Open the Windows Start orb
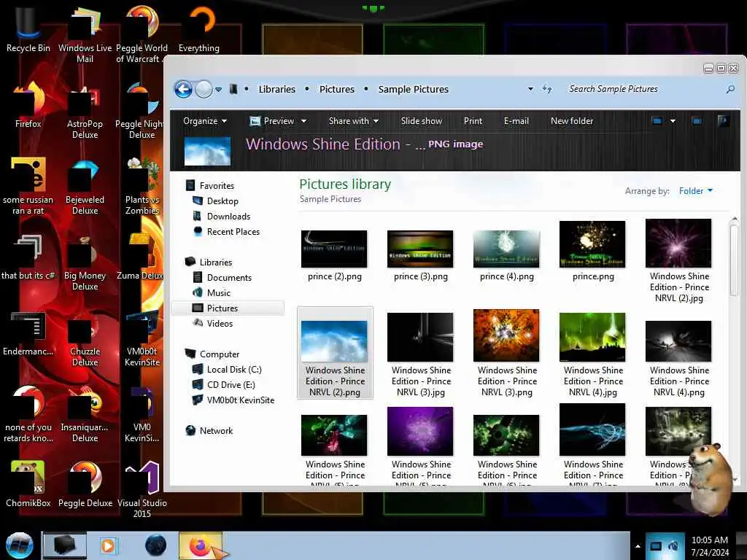The height and width of the screenshot is (560, 747). [20, 545]
